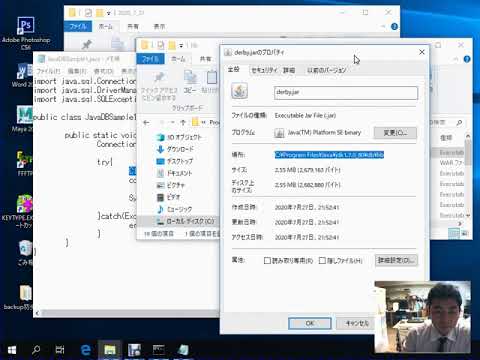Select Music in navigation pane
The height and width of the screenshot is (360, 480).
click(x=174, y=209)
